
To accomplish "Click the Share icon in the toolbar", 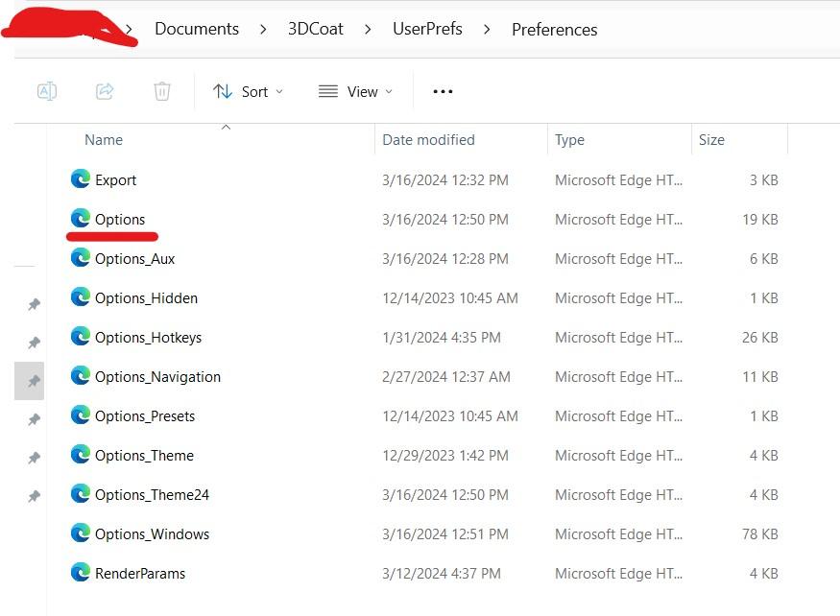I will click(105, 91).
